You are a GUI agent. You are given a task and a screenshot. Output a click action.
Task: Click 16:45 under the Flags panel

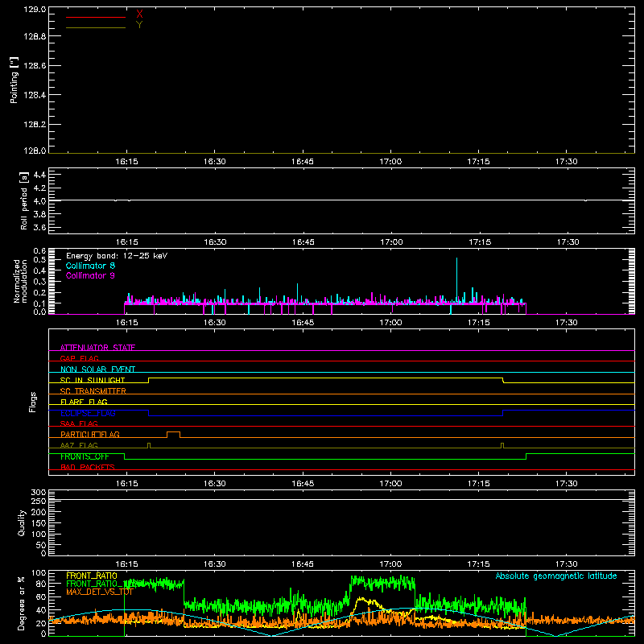(x=303, y=484)
